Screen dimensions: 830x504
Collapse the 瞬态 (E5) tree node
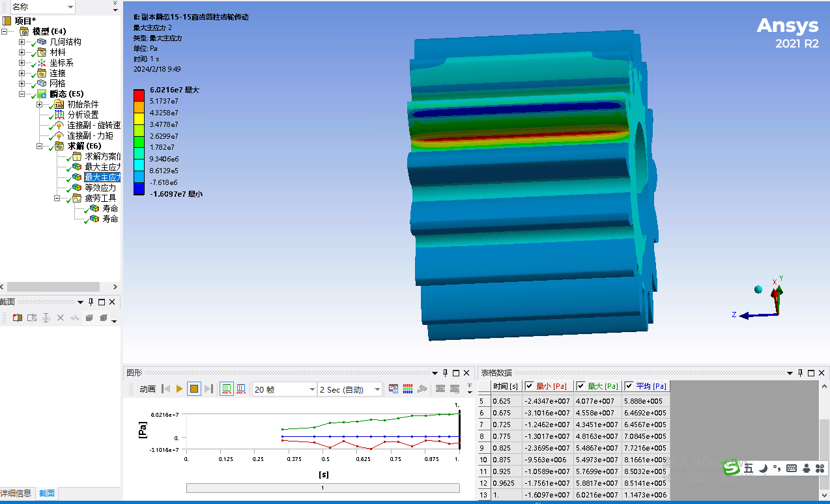(x=21, y=94)
